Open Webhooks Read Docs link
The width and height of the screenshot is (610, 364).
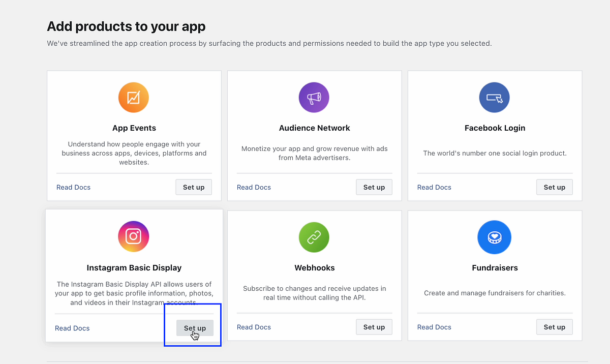(254, 327)
